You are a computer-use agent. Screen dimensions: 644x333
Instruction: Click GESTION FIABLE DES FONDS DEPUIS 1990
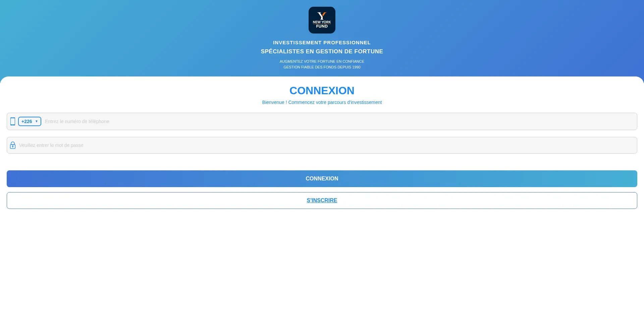[x=322, y=67]
